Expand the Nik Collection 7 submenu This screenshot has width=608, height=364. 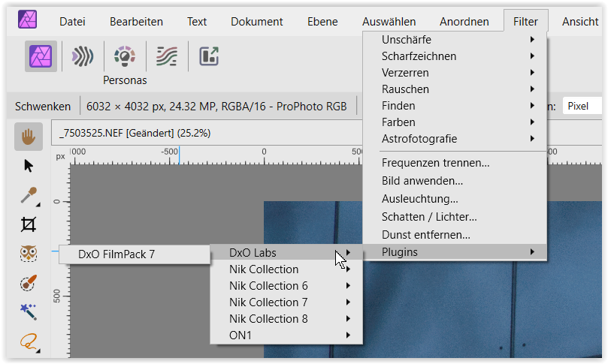286,302
